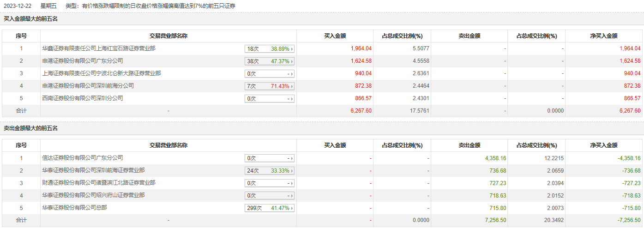
Task: Select buy amount 866.57 in 买入金额 column
Action: [363, 98]
